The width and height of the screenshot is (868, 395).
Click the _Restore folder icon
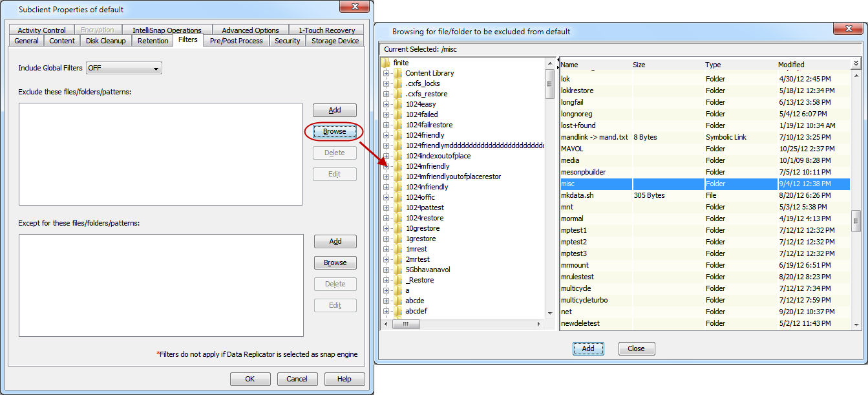click(x=397, y=280)
